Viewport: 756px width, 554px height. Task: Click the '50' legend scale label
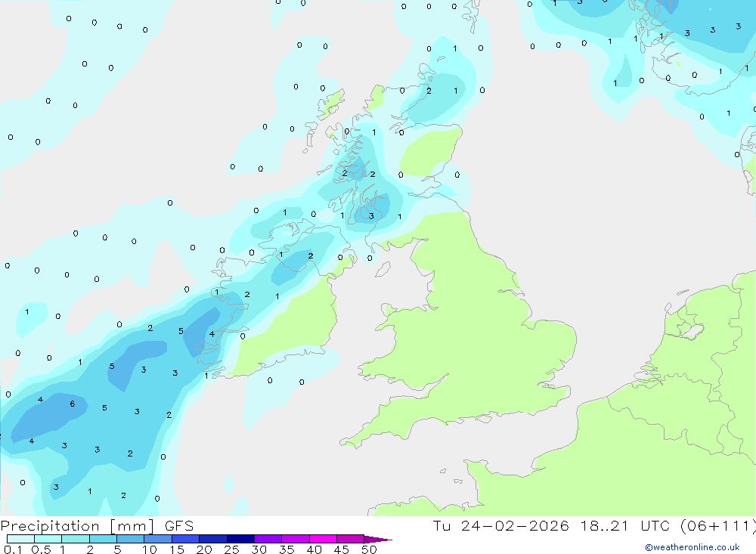[369, 549]
